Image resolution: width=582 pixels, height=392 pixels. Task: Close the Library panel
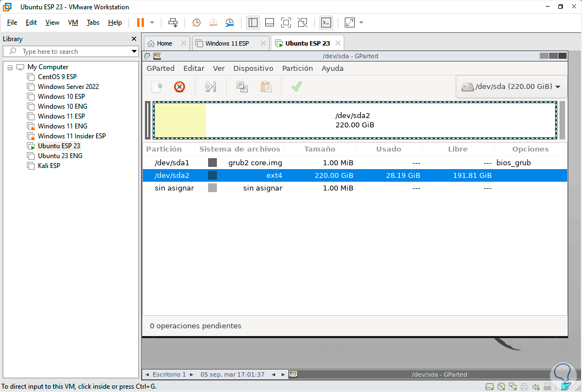pyautogui.click(x=134, y=39)
